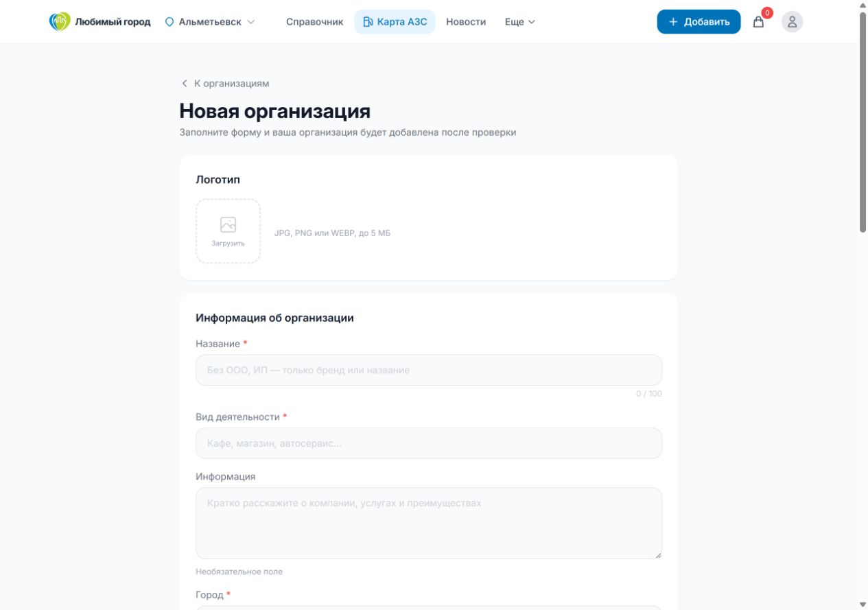The width and height of the screenshot is (868, 610).
Task: Focus the Вид деятельности field
Action: pos(429,443)
